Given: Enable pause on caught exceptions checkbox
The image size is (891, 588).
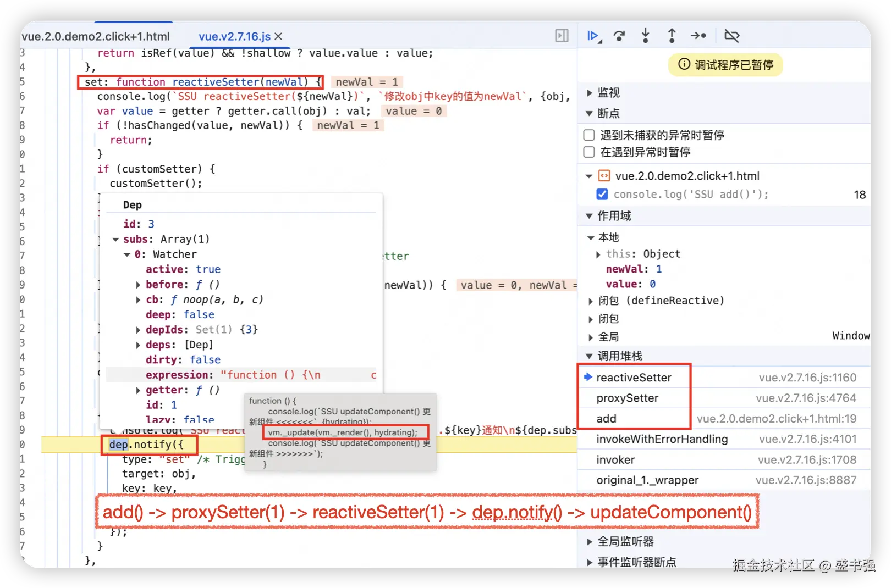Looking at the screenshot, I should (589, 152).
